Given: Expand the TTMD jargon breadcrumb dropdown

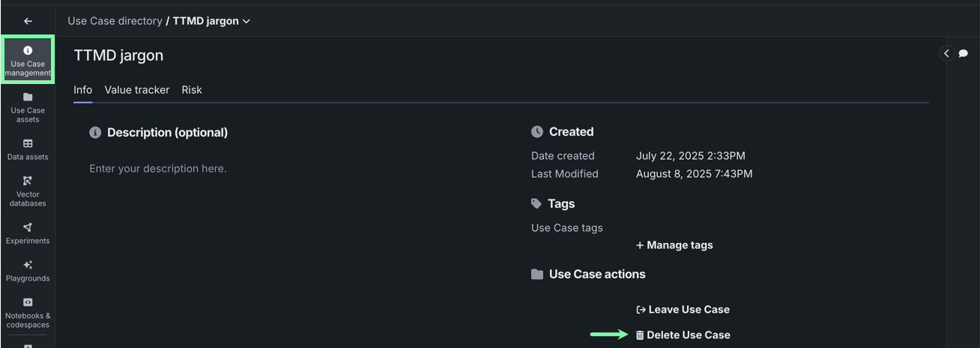Looking at the screenshot, I should tap(246, 21).
